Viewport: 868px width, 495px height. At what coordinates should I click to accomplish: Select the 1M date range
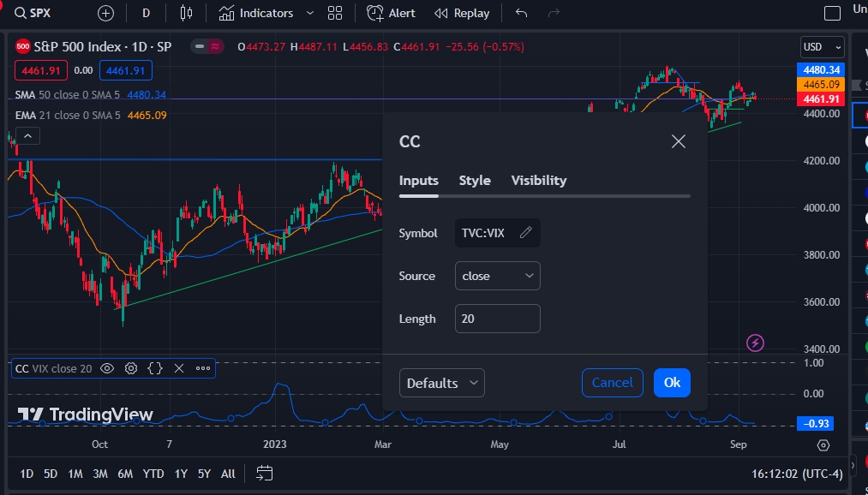click(75, 474)
